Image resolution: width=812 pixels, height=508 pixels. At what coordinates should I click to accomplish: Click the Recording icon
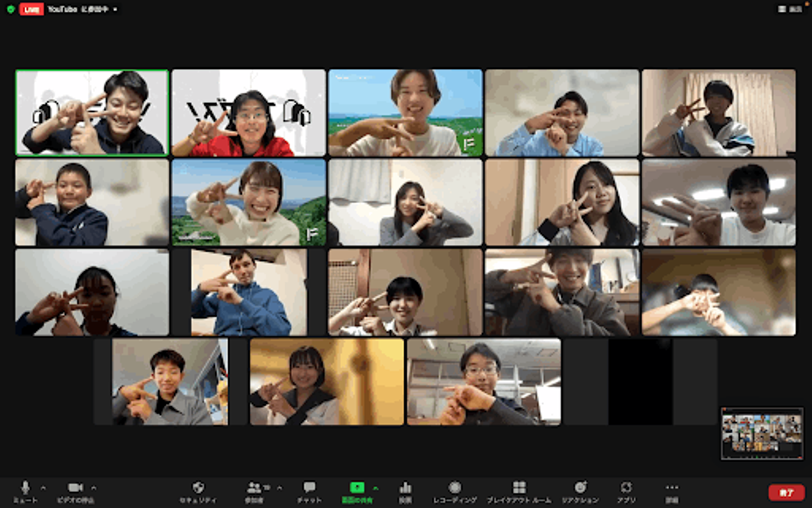pyautogui.click(x=454, y=487)
